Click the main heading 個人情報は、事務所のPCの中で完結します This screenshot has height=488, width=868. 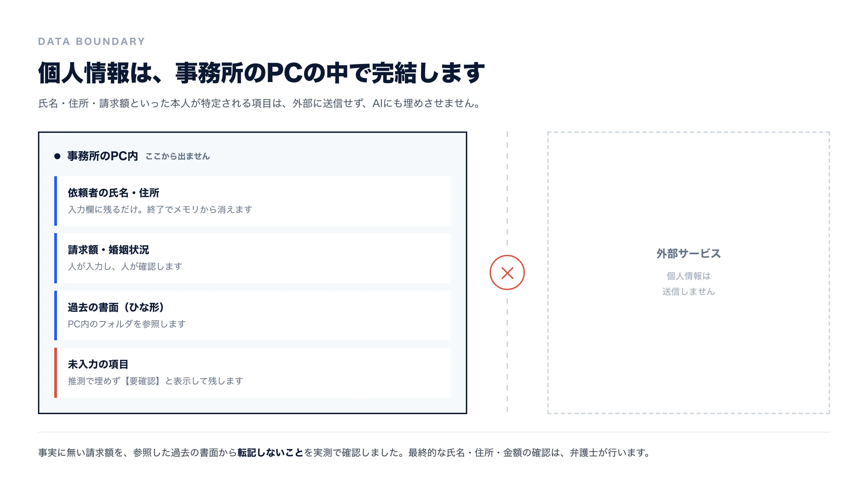click(x=261, y=73)
